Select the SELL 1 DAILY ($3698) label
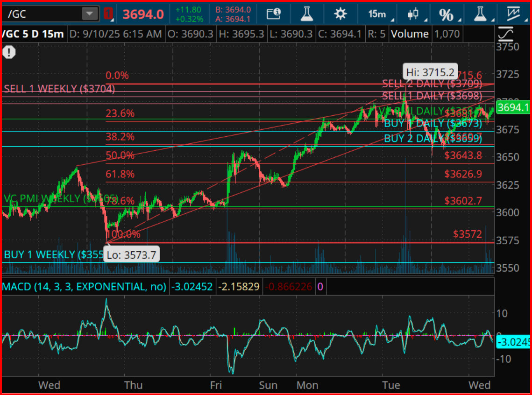 click(432, 96)
